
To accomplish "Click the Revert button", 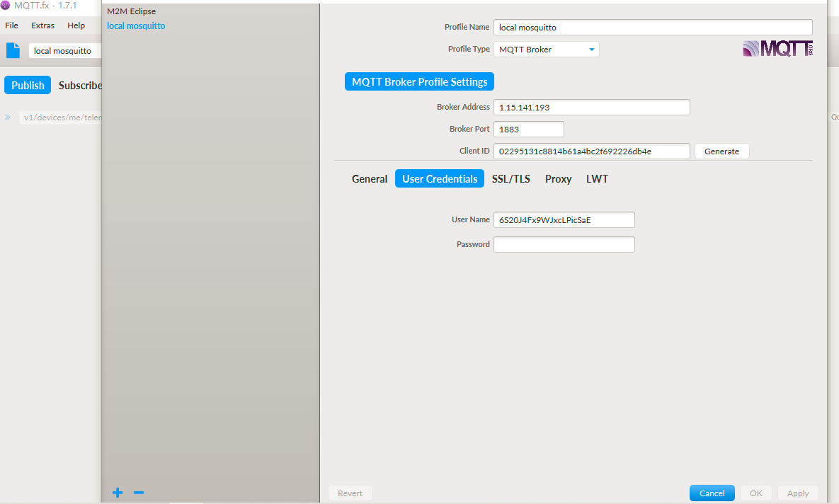I will (x=350, y=493).
